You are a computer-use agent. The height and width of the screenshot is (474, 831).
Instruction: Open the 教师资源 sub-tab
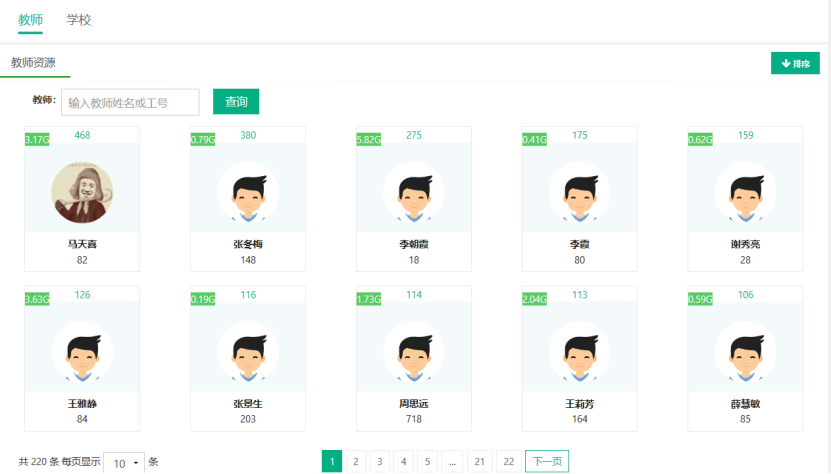33,62
